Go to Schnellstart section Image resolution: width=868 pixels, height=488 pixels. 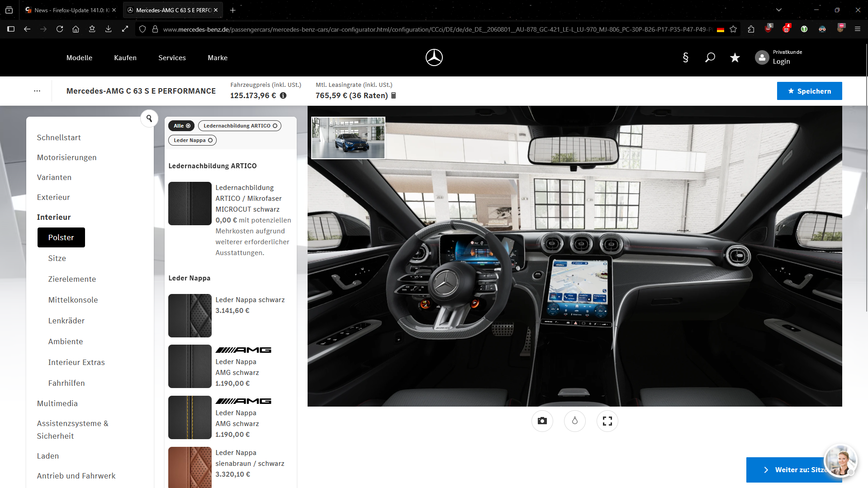tap(59, 137)
